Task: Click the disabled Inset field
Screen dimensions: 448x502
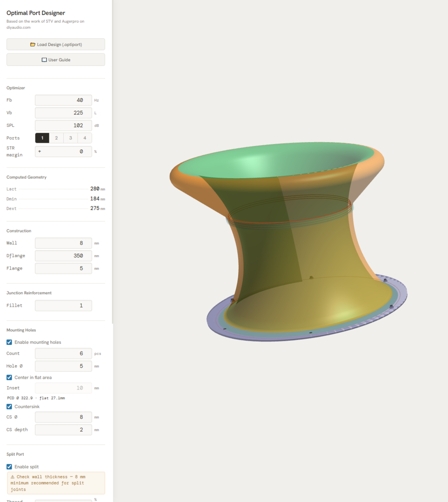Action: tap(63, 388)
